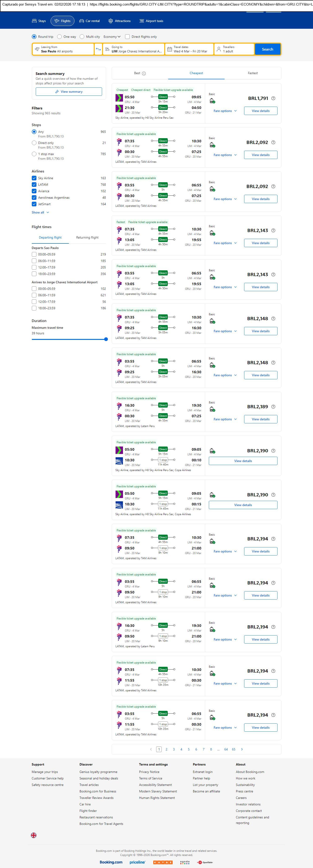Screen dimensions: 313x868
Task: Uncheck the Avianca airline filter
Action: pos(34,191)
